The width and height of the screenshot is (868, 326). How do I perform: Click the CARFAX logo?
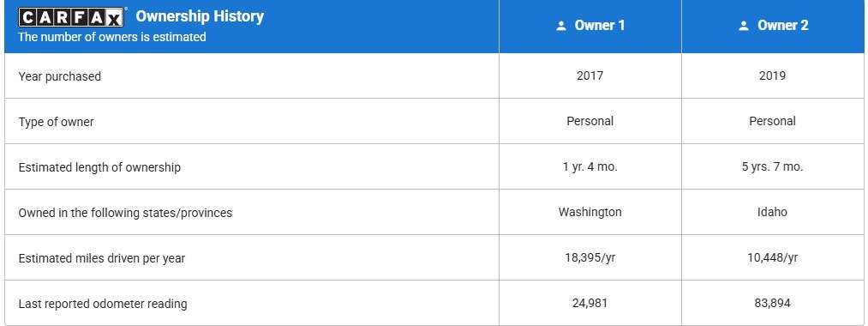coord(71,17)
